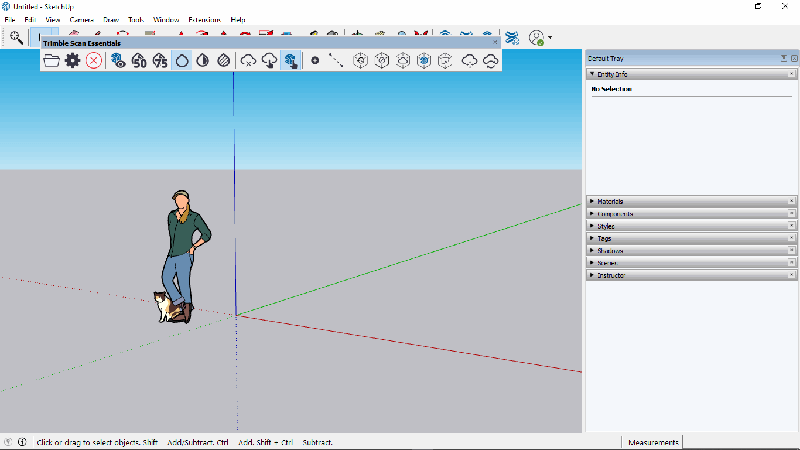Click the Measurements input box
The height and width of the screenshot is (450, 800).
(741, 442)
